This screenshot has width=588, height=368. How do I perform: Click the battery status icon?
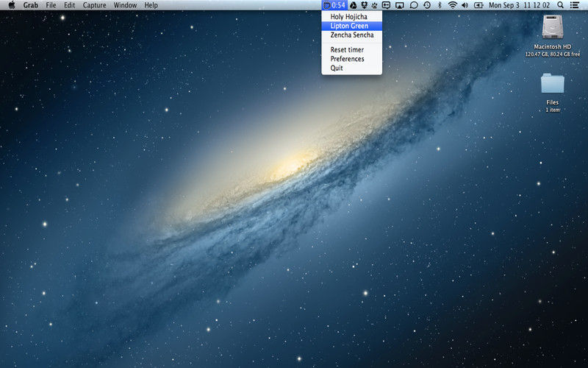pyautogui.click(x=478, y=5)
